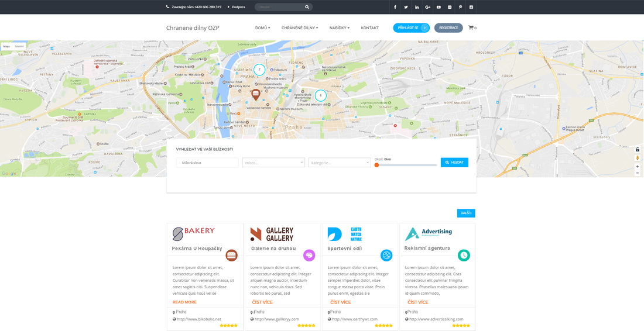644x331 pixels.
Task: Click the Street View pegman icon
Action: coord(638,158)
